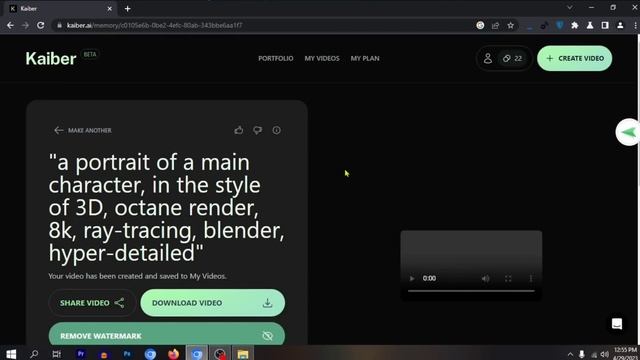Viewport: 640px width, 360px height.
Task: Expand the tab search chevron
Action: click(x=569, y=7)
